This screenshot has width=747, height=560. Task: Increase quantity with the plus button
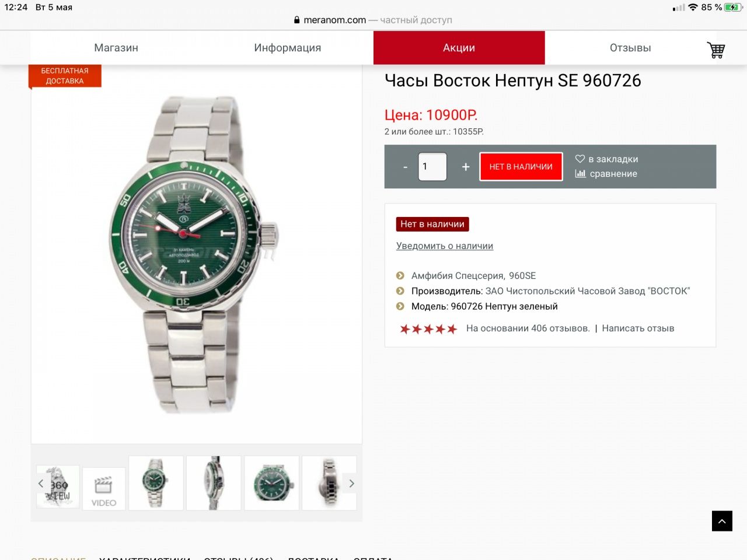click(466, 167)
